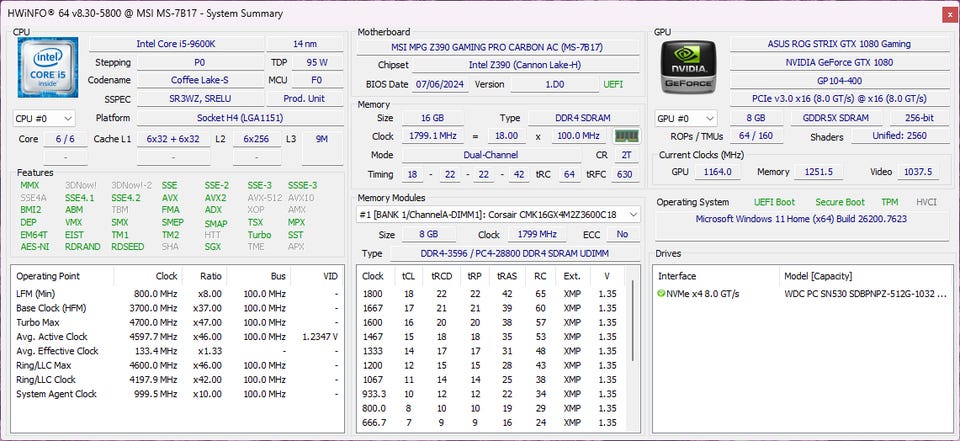The width and height of the screenshot is (960, 441).
Task: Click the 1.2347 V VID value
Action: pyautogui.click(x=320, y=337)
